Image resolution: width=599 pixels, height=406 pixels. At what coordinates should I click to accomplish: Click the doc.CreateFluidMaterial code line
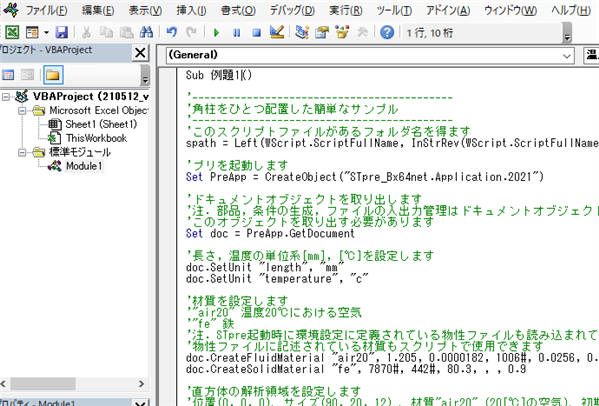[x=392, y=357]
